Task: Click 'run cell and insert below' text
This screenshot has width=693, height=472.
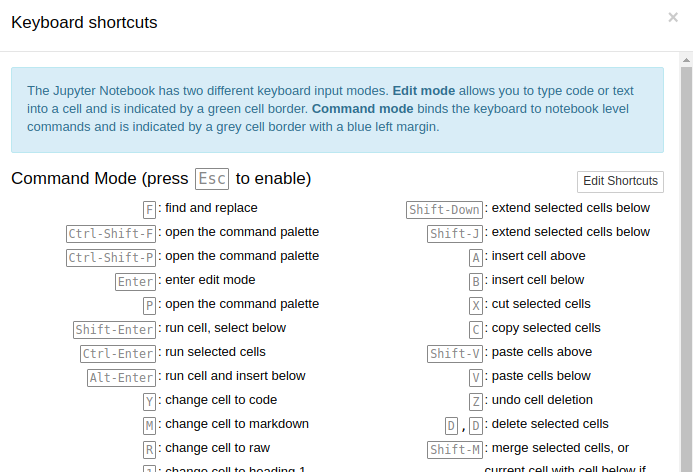Action: [235, 376]
